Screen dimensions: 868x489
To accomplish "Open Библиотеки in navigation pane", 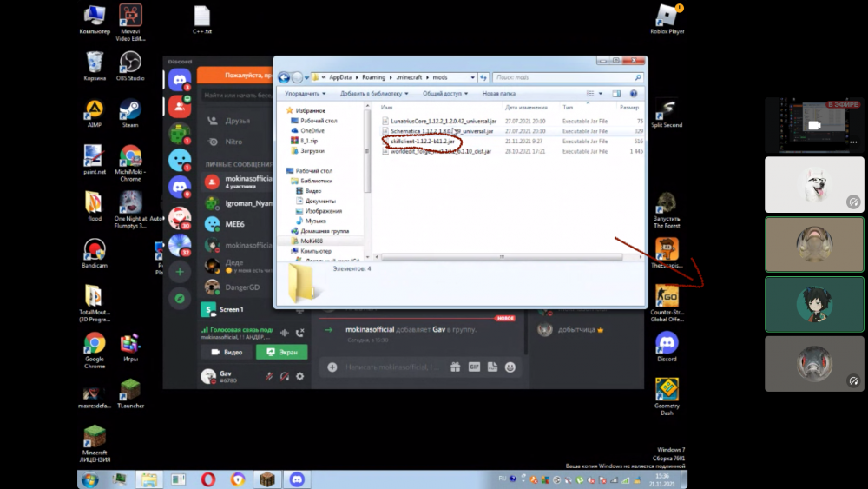I will pyautogui.click(x=316, y=181).
